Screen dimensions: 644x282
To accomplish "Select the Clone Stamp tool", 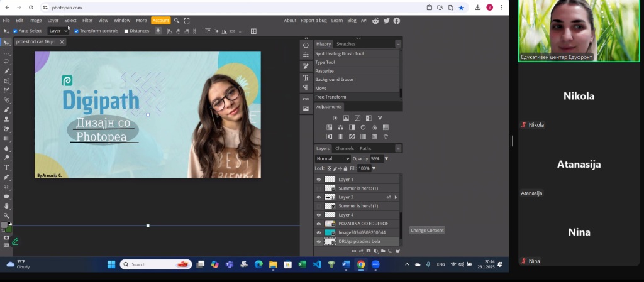I will 6,119.
